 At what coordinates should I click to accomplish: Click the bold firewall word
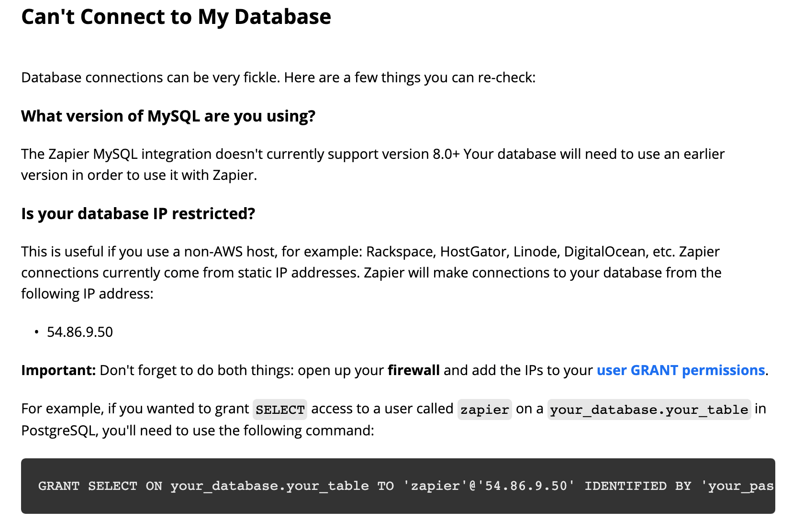(x=413, y=370)
